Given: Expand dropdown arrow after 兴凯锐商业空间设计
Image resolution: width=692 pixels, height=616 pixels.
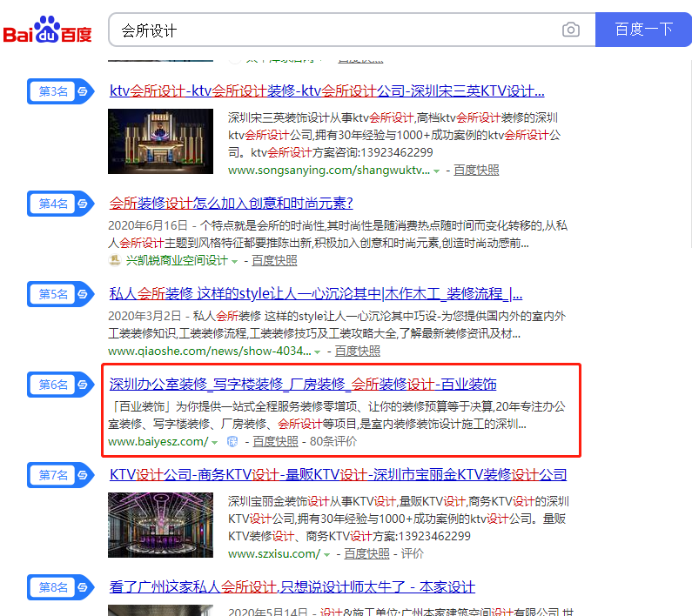Looking at the screenshot, I should (235, 262).
